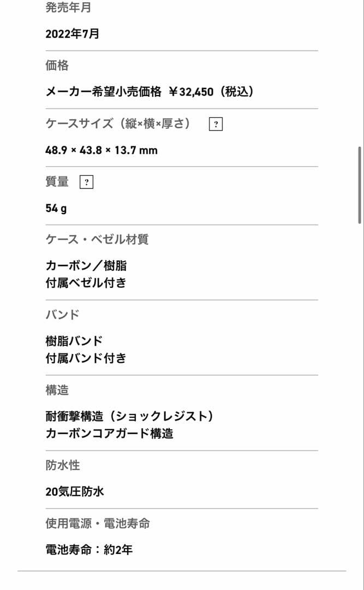Click the カーボン/樹脂 material text
The height and width of the screenshot is (590, 364).
point(86,265)
